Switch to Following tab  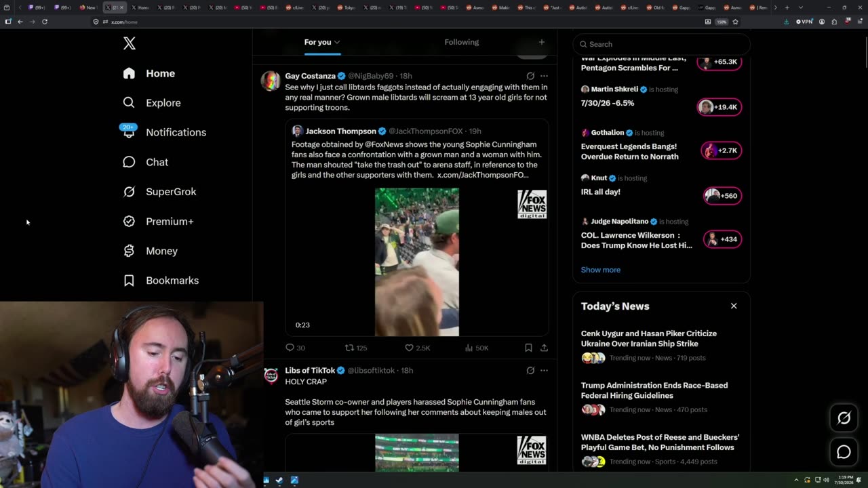[x=462, y=42]
